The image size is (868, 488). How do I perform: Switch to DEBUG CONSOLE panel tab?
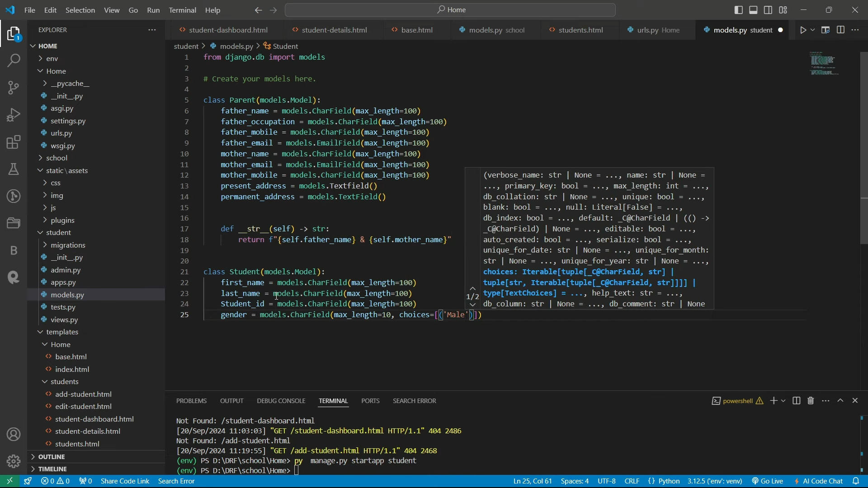pos(281,401)
